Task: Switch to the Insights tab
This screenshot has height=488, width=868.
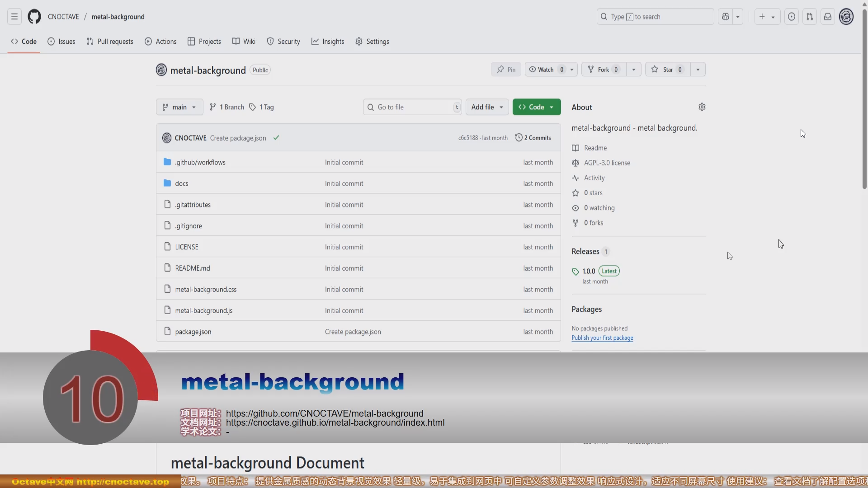Action: (x=328, y=42)
